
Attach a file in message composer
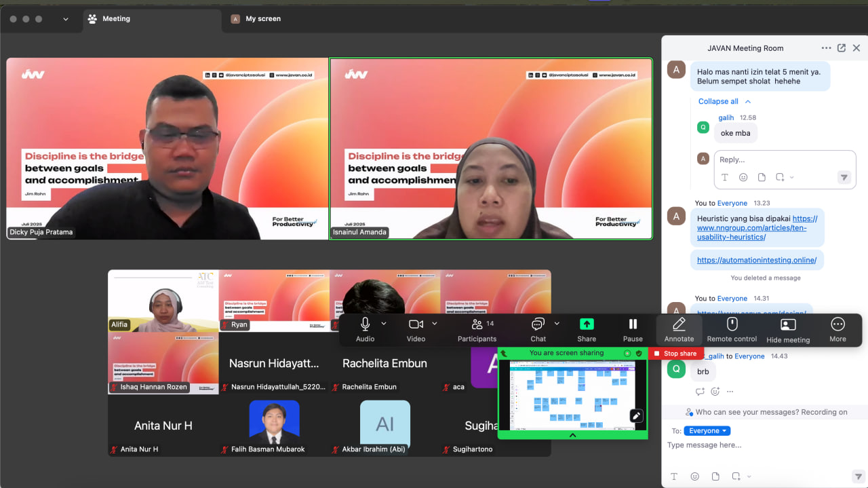tap(715, 476)
